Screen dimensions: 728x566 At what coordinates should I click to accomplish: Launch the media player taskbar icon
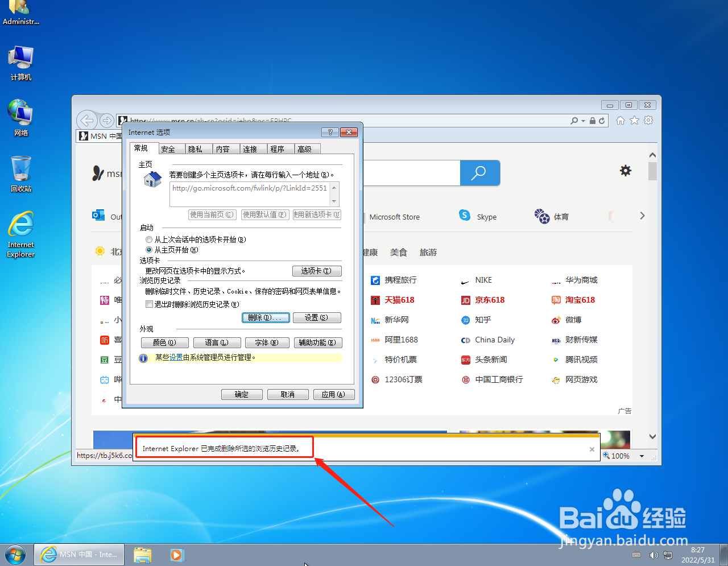coord(177,555)
